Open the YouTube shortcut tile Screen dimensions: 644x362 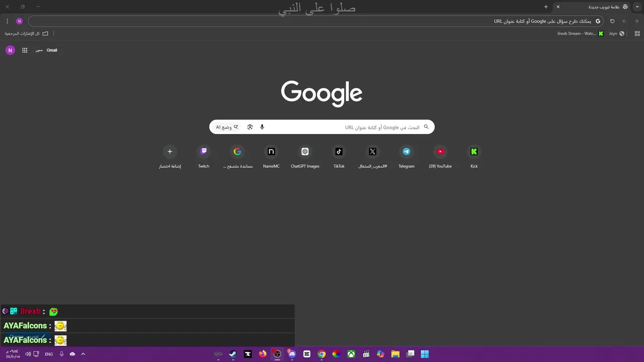440,151
